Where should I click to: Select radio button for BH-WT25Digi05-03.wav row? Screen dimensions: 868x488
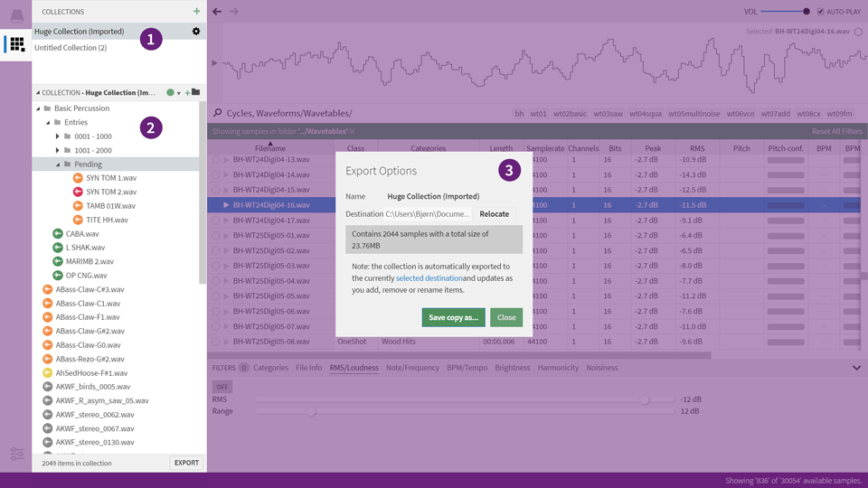216,266
